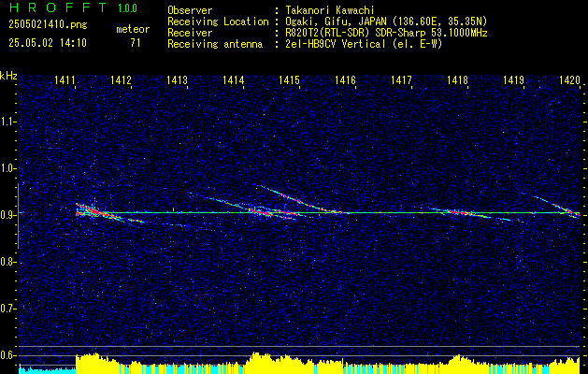588x374 pixels.
Task: Click the 0.6 kHz axis label
Action: pos(7,355)
